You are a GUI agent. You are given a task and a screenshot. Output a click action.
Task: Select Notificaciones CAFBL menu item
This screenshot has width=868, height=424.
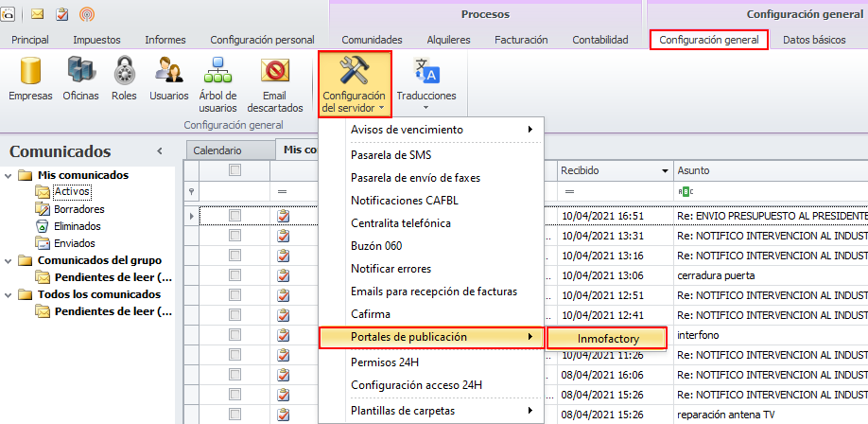tap(405, 200)
